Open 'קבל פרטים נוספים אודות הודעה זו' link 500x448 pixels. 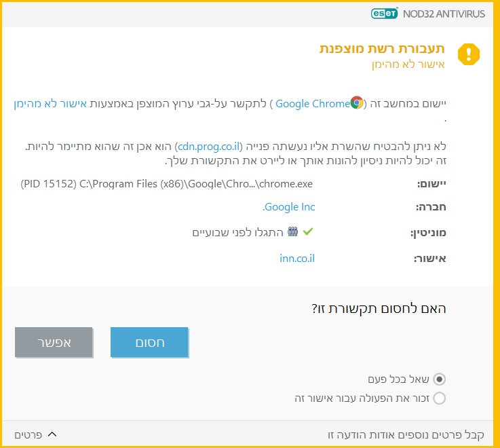click(x=406, y=434)
